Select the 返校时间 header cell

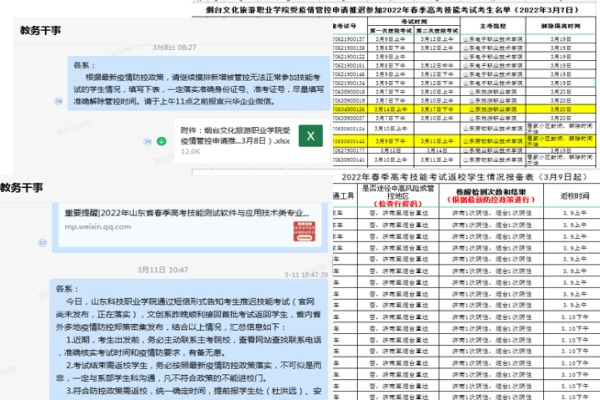574,196
